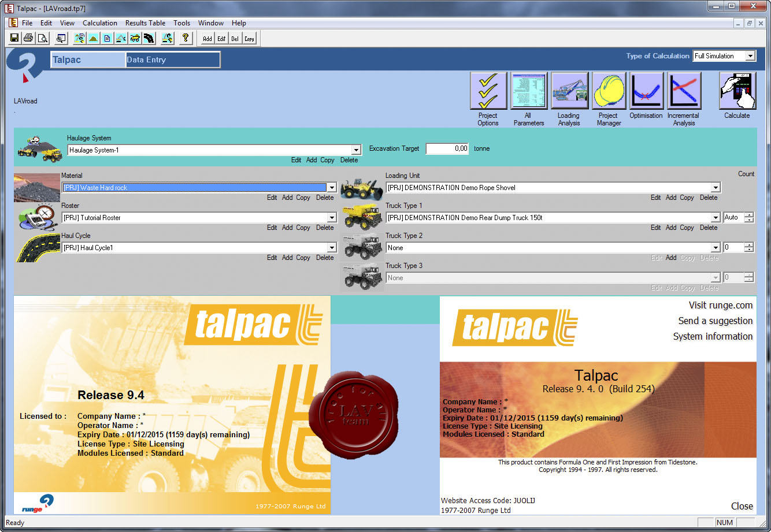
Task: Open the Tools menu
Action: 182,23
